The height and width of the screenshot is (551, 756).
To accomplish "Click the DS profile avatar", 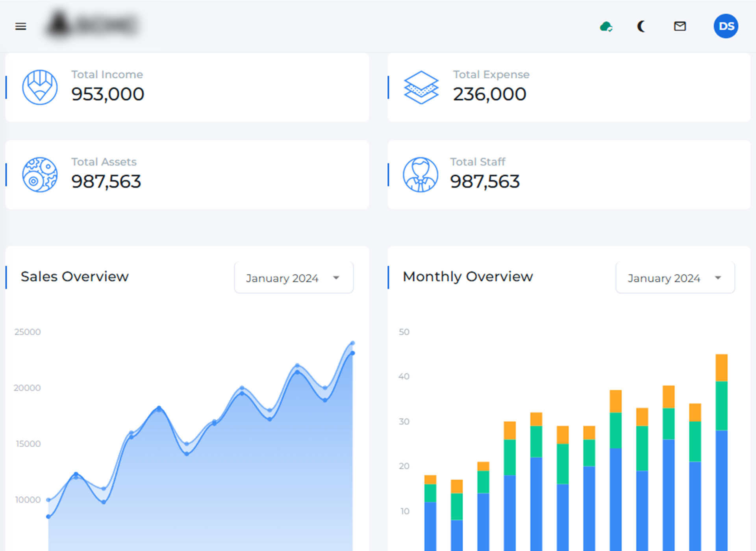I will point(726,26).
